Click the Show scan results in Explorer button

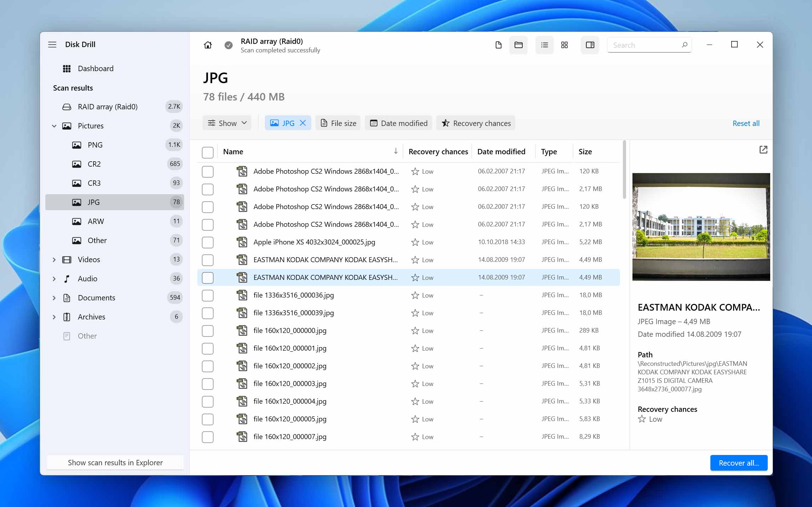(x=115, y=462)
